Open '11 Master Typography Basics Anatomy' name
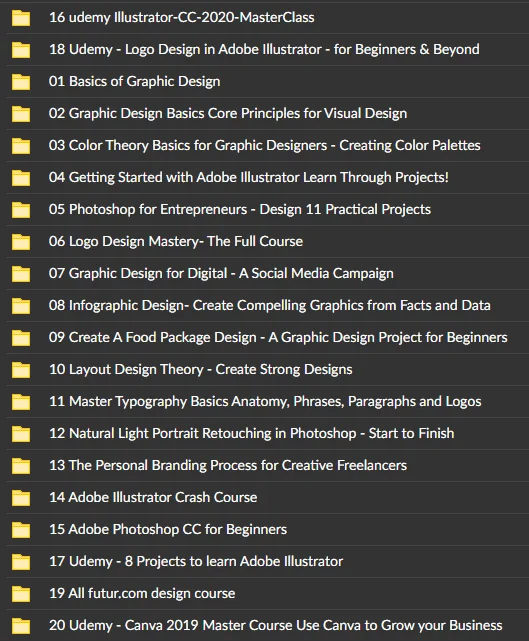 [x=265, y=401]
